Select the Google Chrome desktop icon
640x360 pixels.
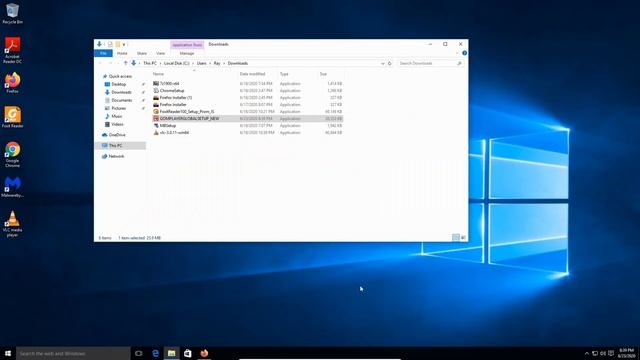click(12, 154)
